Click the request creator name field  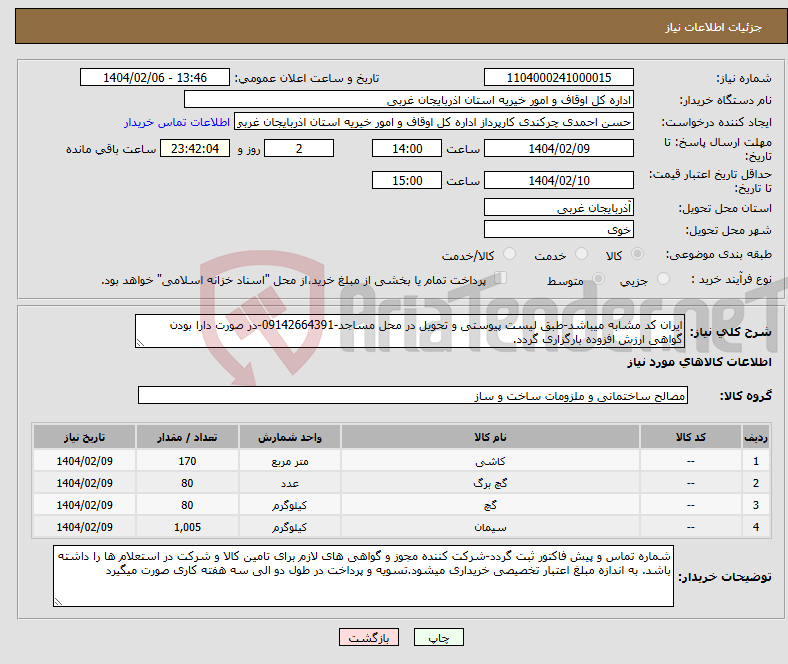pos(434,122)
